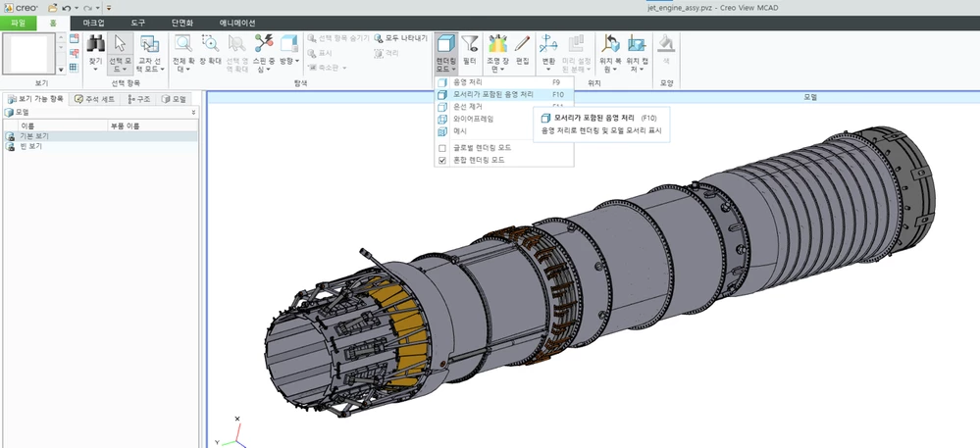Image resolution: width=980 pixels, height=448 pixels.
Task: Expand the 변환 dropdown arrow
Action: tap(548, 70)
